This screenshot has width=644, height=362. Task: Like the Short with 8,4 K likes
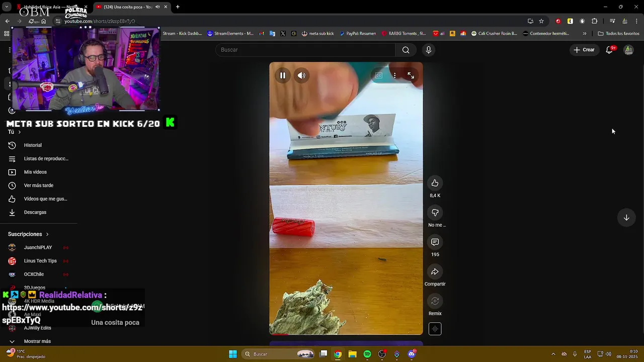coord(435,183)
